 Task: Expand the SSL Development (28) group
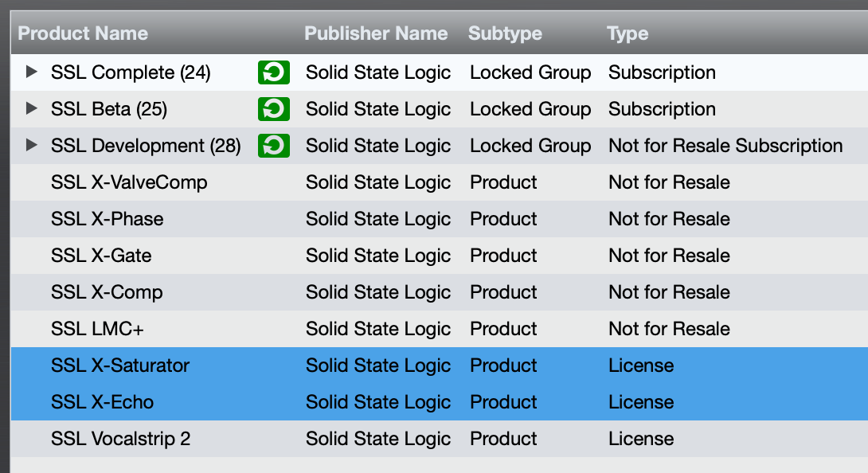pyautogui.click(x=32, y=146)
